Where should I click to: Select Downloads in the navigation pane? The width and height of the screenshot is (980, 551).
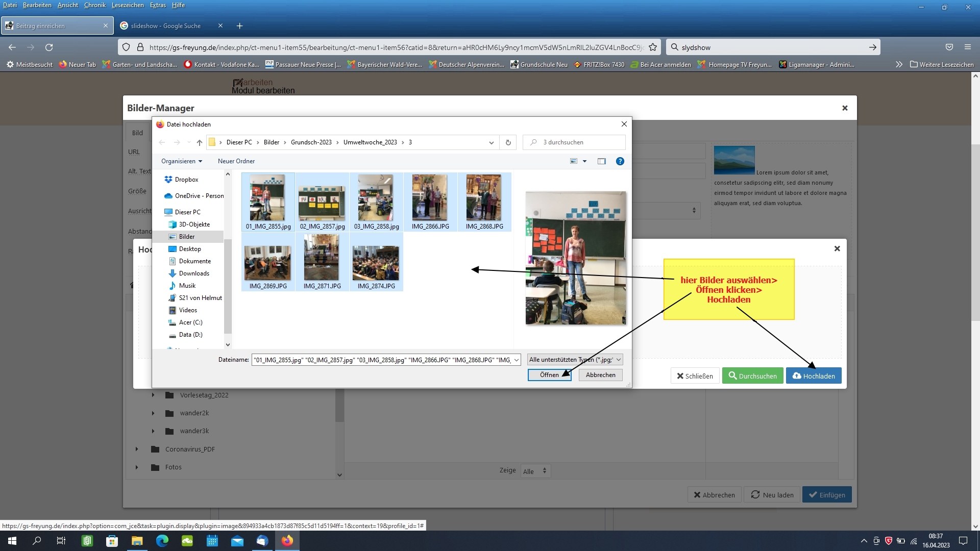tap(193, 273)
